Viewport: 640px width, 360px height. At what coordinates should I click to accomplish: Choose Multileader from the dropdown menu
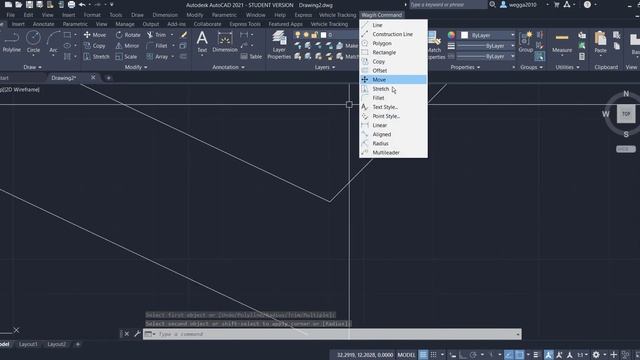393,153
